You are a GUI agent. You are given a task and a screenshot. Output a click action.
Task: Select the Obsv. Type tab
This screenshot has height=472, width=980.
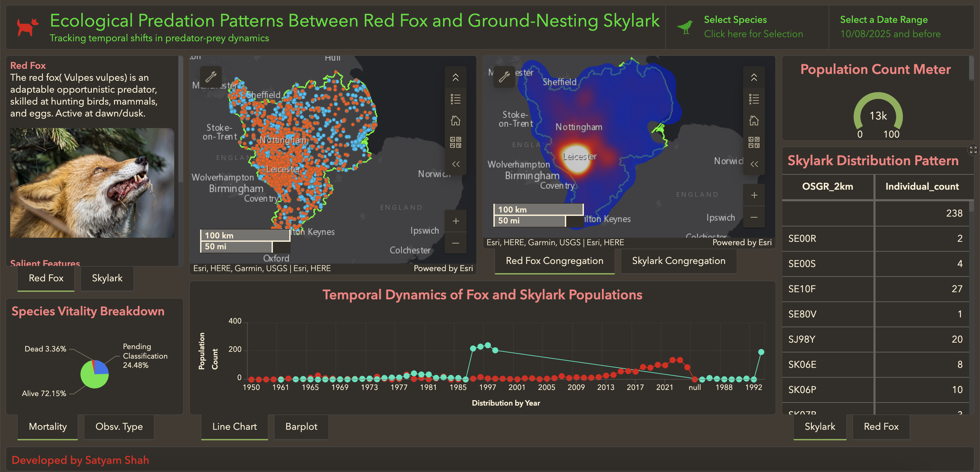[x=119, y=426]
